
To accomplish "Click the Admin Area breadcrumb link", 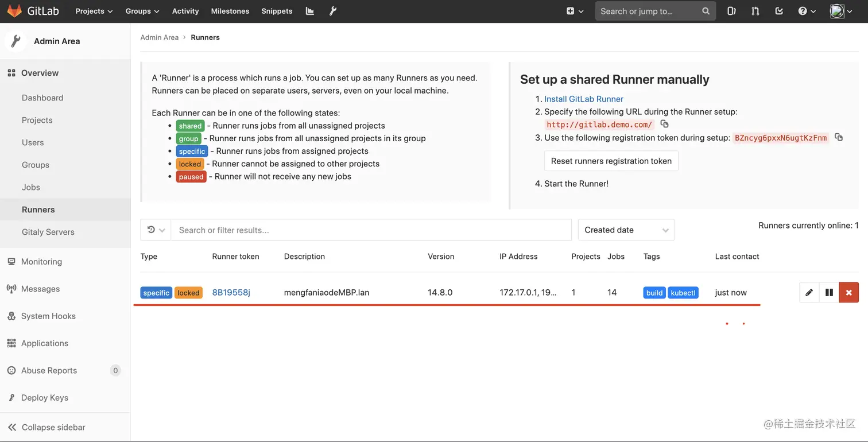I will click(160, 37).
